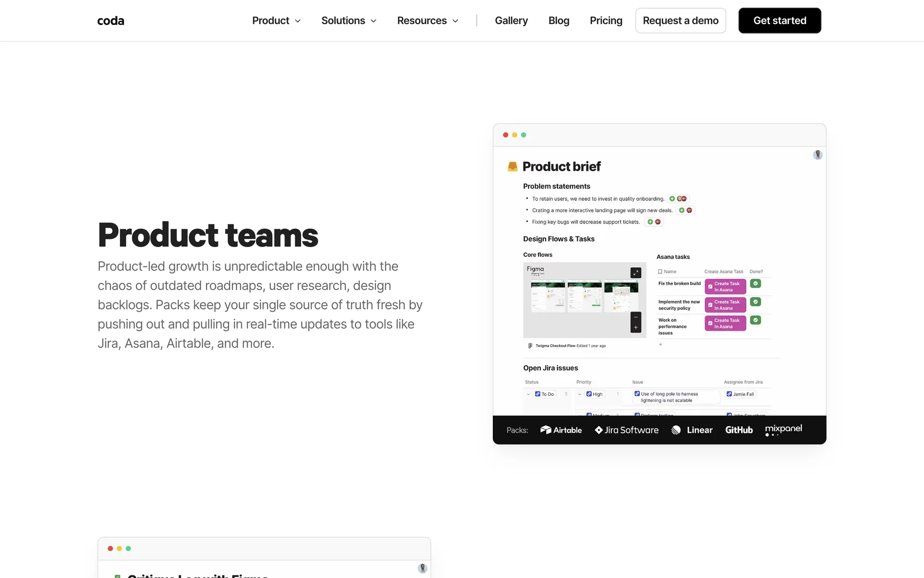Click the Jira Software pack logo

coord(627,430)
